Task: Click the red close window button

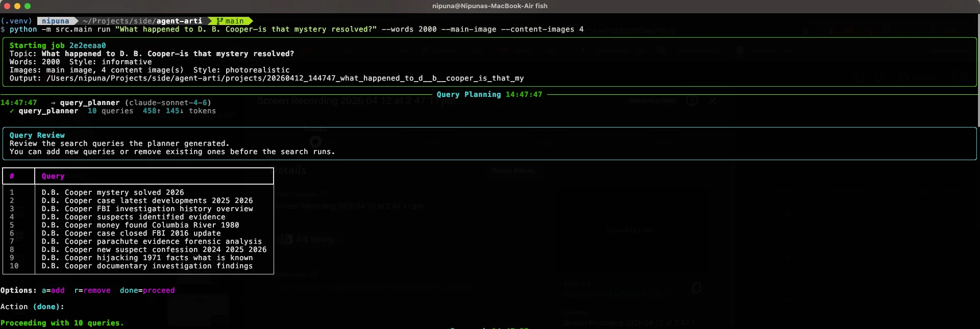Action: (x=7, y=6)
